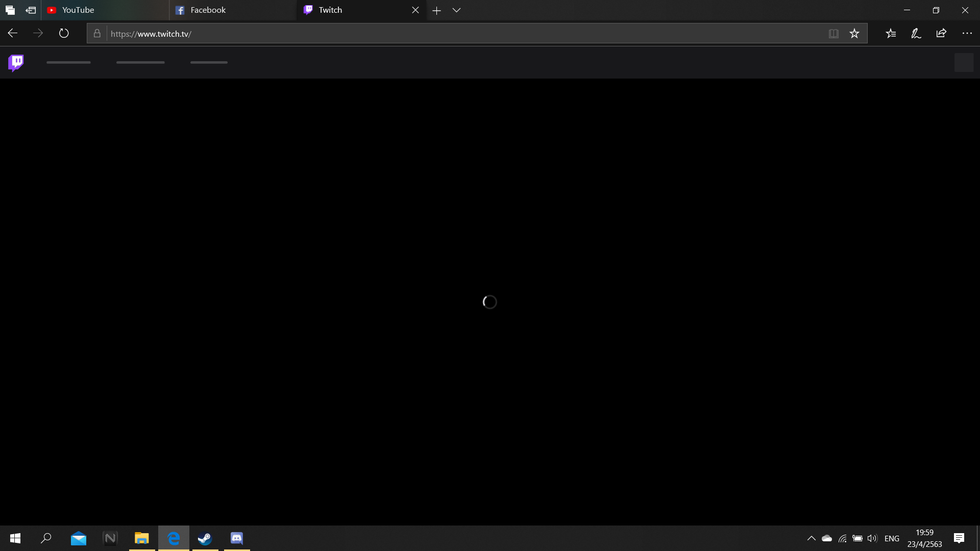980x551 pixels.
Task: Open the favorites hub icon
Action: (891, 34)
